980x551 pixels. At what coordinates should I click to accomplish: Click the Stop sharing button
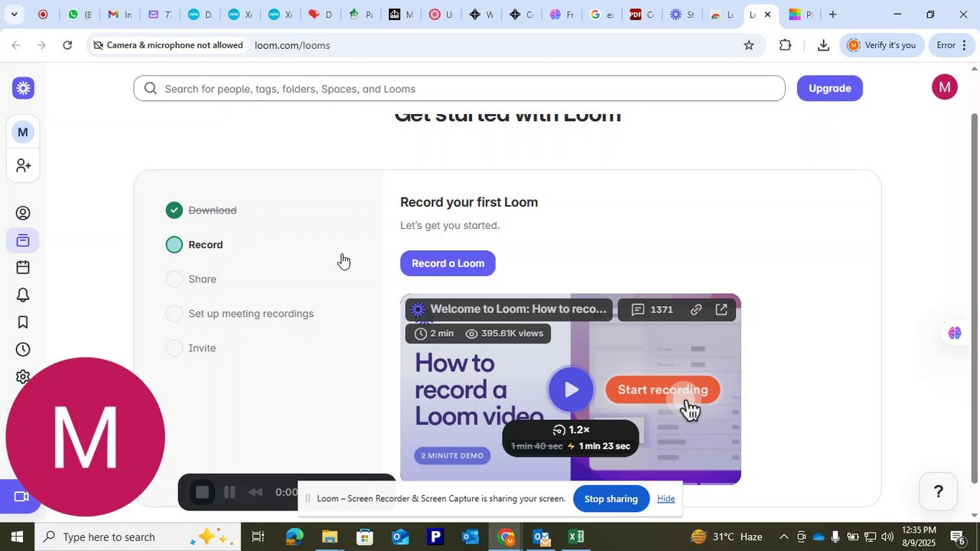pyautogui.click(x=610, y=499)
